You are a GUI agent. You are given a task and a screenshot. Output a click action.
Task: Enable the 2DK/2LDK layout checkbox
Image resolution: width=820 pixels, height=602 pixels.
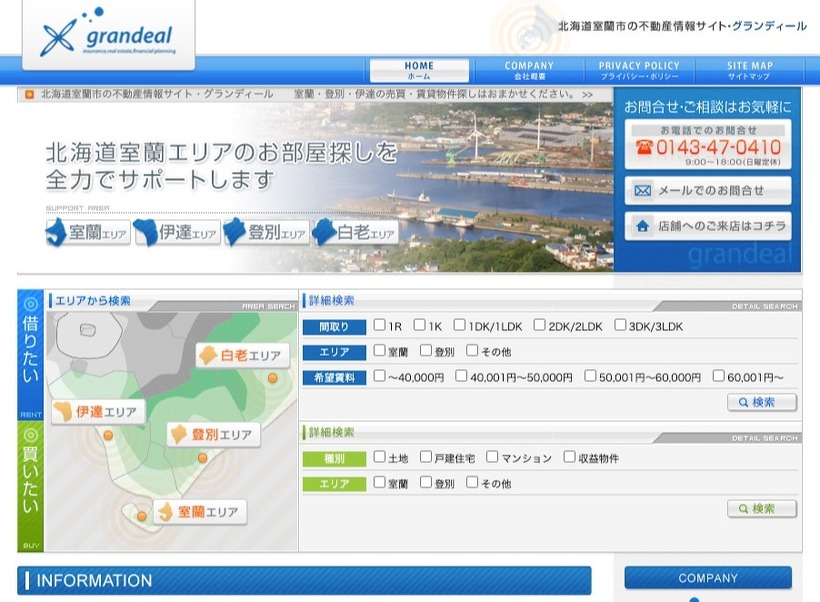pyautogui.click(x=540, y=325)
